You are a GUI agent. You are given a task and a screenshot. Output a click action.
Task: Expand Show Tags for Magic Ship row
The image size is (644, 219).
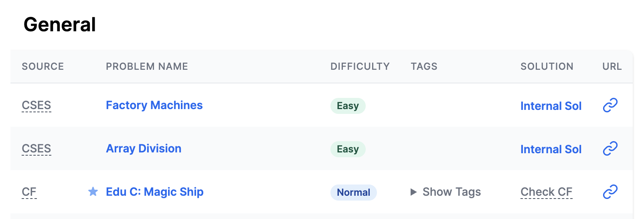452,192
